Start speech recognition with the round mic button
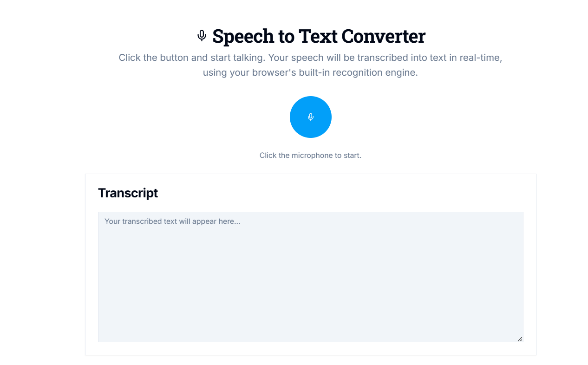 tap(310, 117)
